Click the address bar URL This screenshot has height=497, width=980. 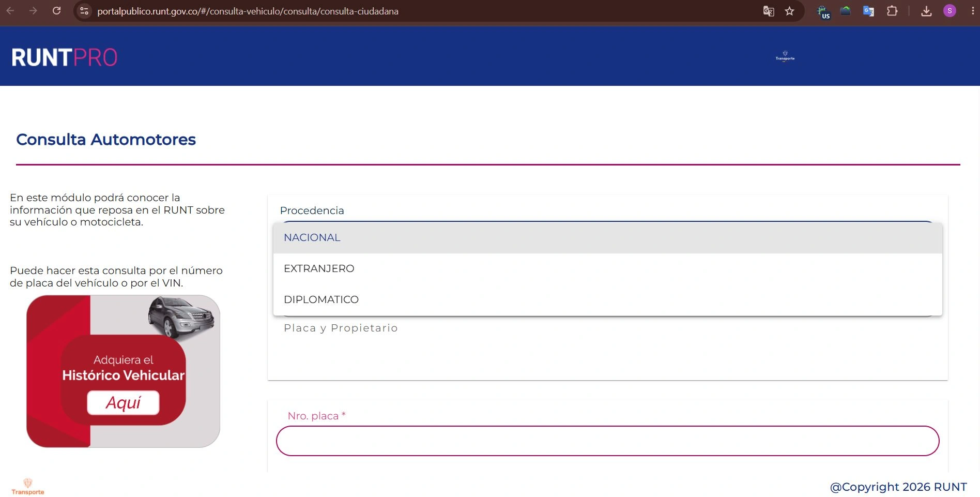248,11
